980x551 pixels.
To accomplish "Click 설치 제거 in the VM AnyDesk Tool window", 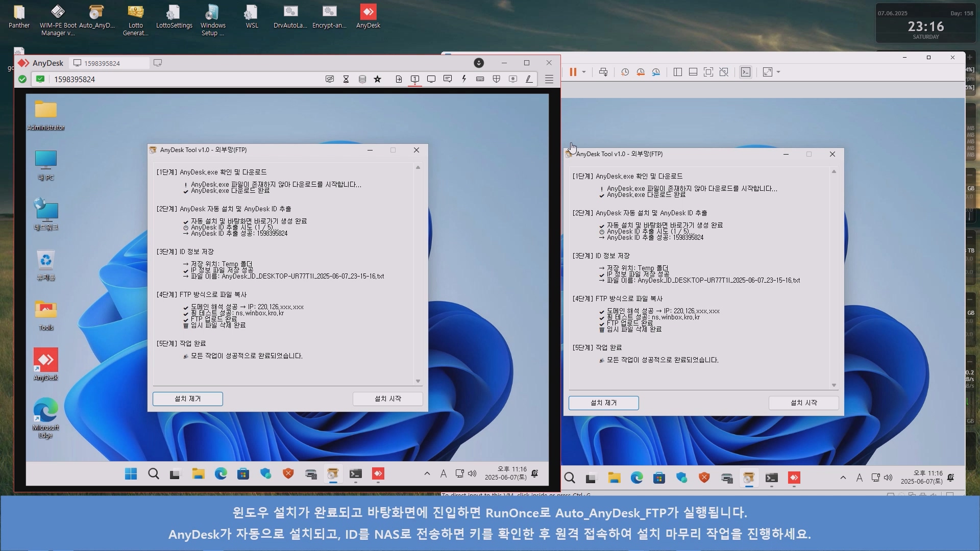I will pos(604,403).
